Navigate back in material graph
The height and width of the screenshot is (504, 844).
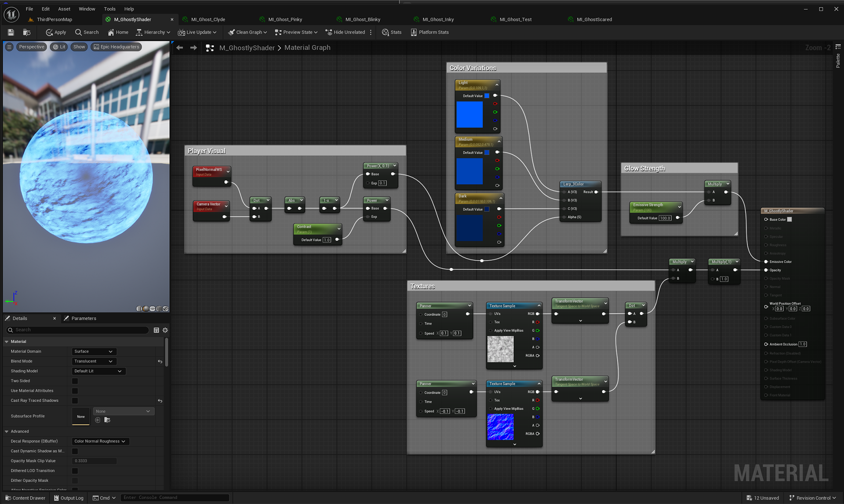(180, 47)
